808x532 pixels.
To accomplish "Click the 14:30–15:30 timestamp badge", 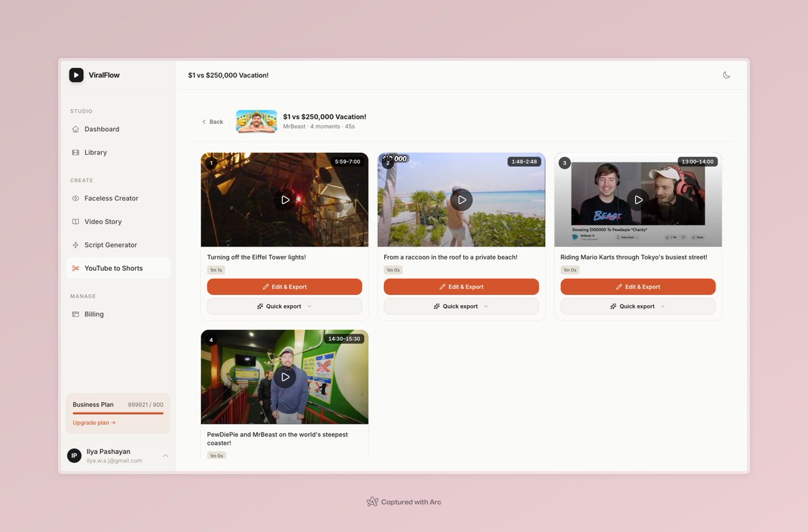I will pos(344,339).
